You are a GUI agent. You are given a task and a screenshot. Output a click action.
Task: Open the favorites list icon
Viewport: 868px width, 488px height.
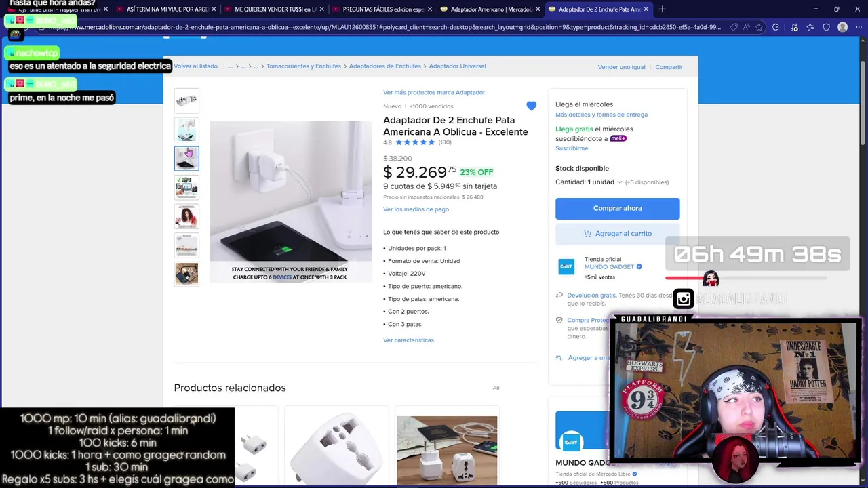click(x=810, y=27)
